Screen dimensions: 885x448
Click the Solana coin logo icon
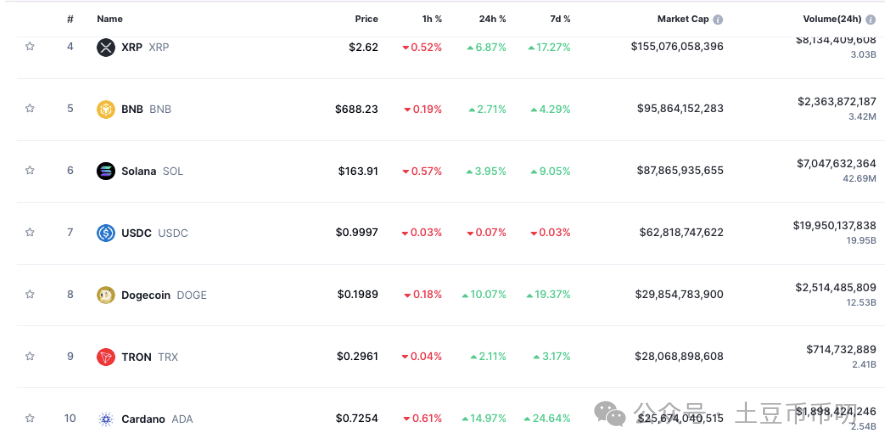105,171
